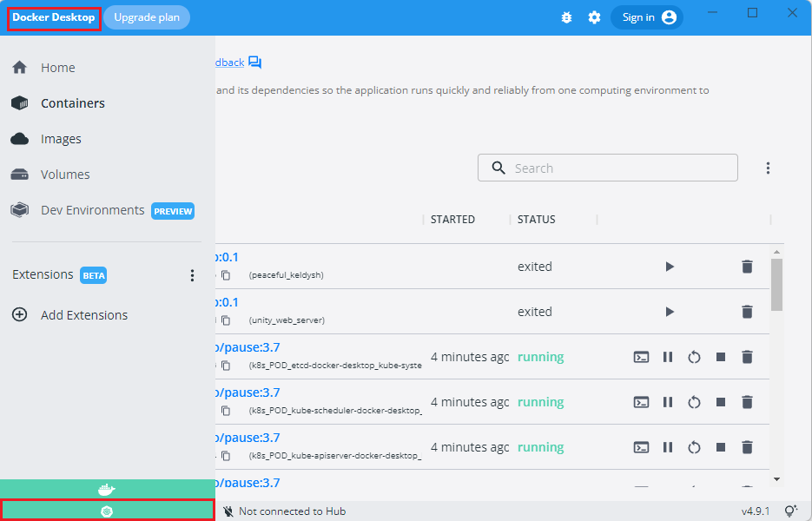812x521 pixels.
Task: Pause the k8s_POD_etcd container
Action: click(668, 358)
